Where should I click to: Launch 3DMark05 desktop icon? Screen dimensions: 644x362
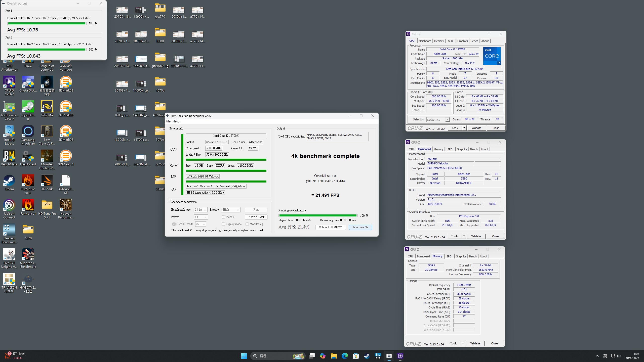[66, 109]
